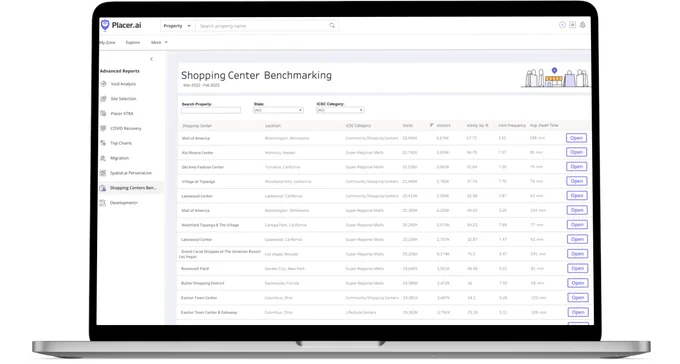Viewport: 680px width, 364px height.
Task: Click Gainesville, Florida location cell
Action: tap(282, 283)
